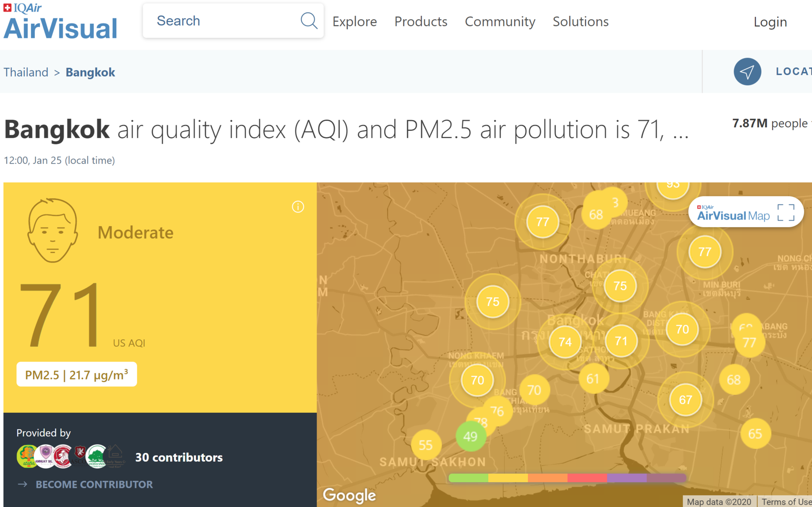The height and width of the screenshot is (507, 812).
Task: Open the AQI info circle icon
Action: coord(298,207)
